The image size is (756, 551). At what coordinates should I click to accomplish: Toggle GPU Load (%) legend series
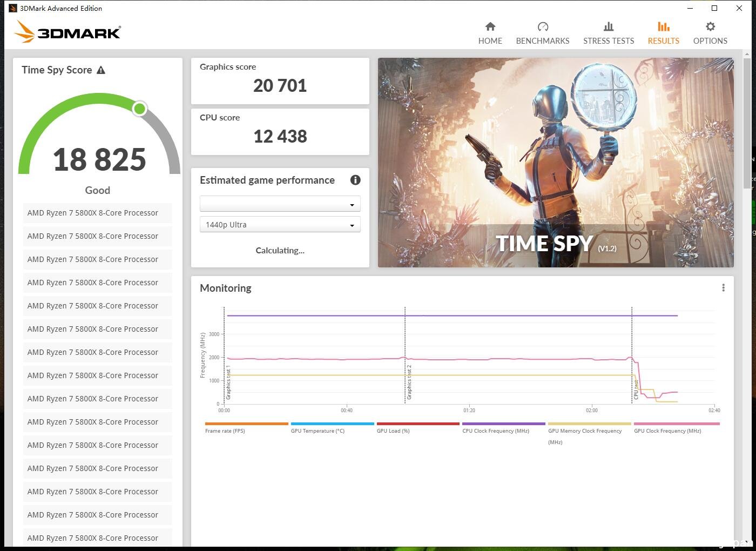pyautogui.click(x=418, y=428)
